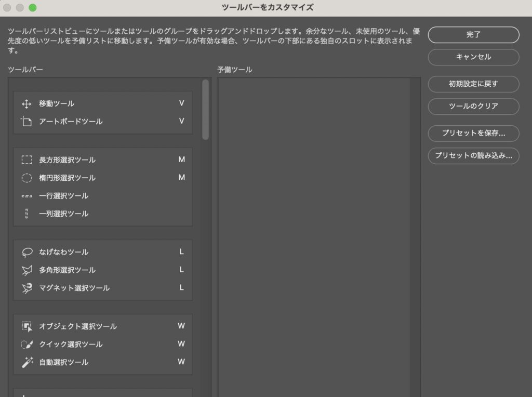Click the shortcut key V for 移動ツール
Screen dimensions: 532x397
tap(181, 103)
